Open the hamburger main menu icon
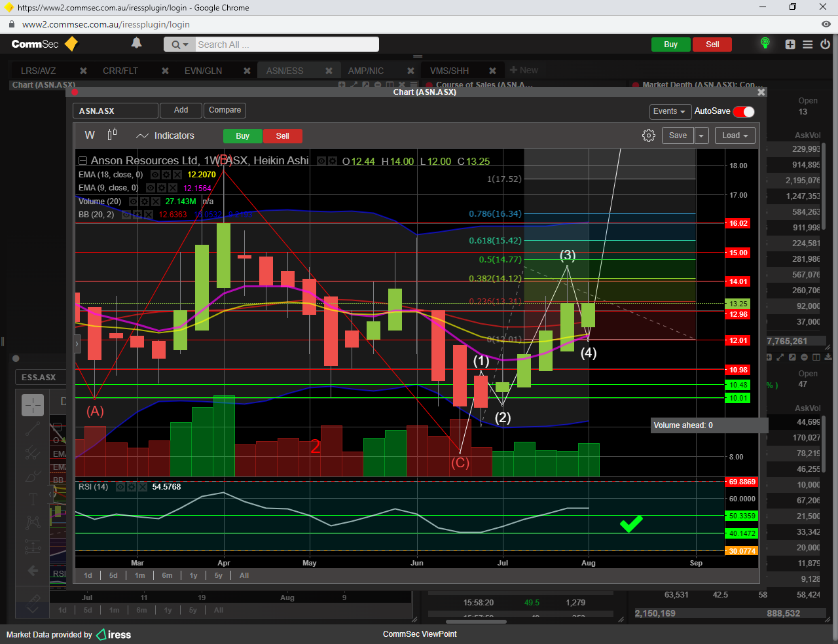This screenshot has height=644, width=838. pyautogui.click(x=808, y=45)
